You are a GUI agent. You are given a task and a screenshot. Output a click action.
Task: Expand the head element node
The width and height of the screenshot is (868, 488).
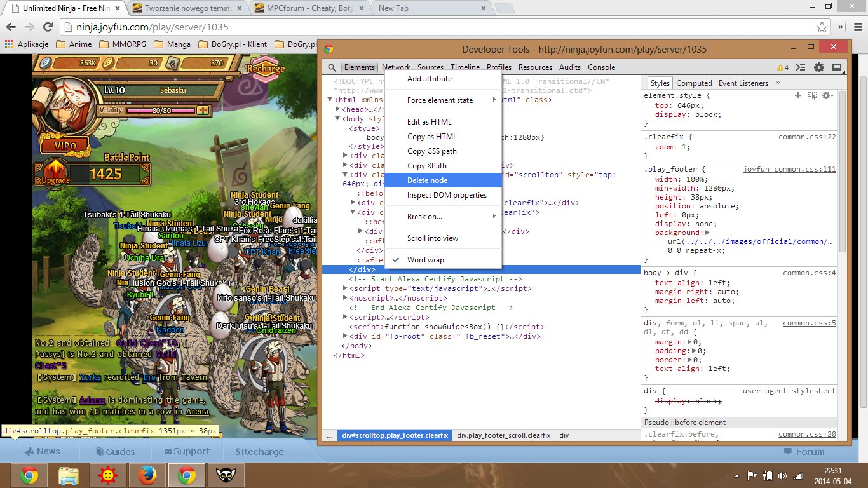point(338,109)
